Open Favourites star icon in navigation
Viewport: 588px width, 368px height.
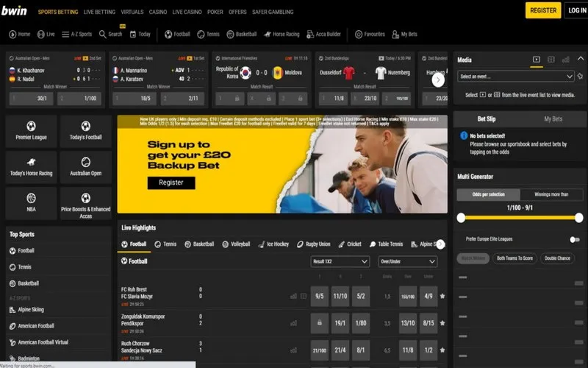coord(359,34)
